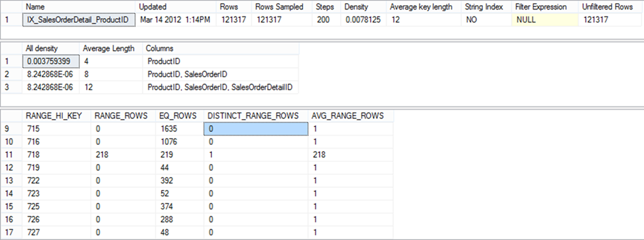Click the EQ_ROWS value 1635
644x240 pixels.
tap(180, 129)
